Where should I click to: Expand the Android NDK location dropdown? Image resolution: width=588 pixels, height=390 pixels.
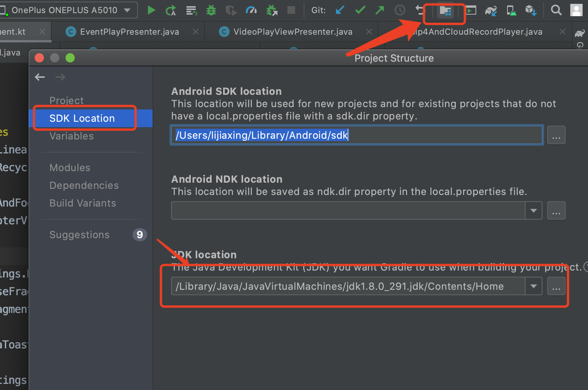pyautogui.click(x=534, y=210)
